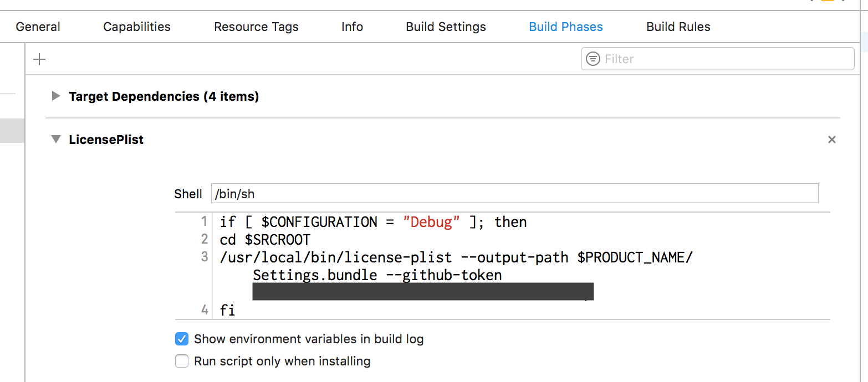Image resolution: width=868 pixels, height=382 pixels.
Task: Click the Shell label
Action: click(188, 194)
